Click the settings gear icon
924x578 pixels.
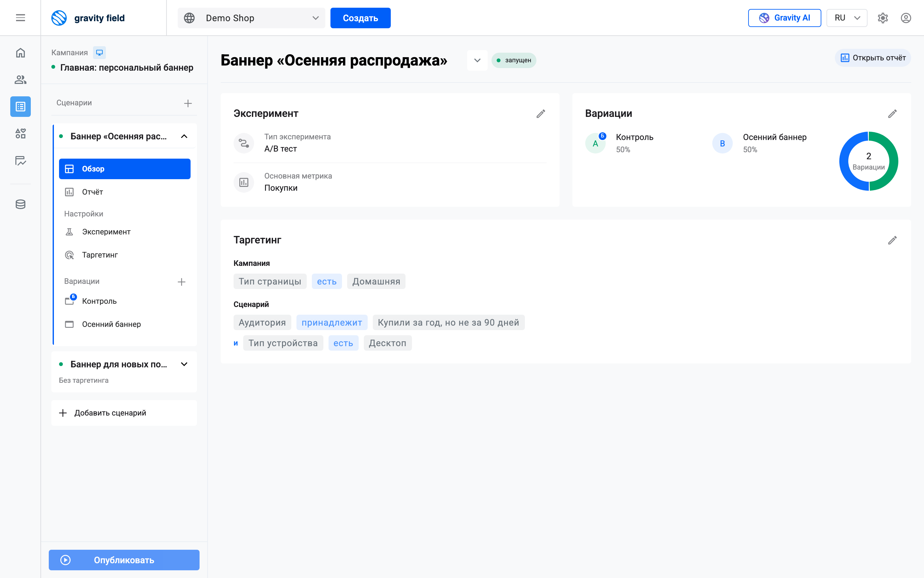click(883, 18)
